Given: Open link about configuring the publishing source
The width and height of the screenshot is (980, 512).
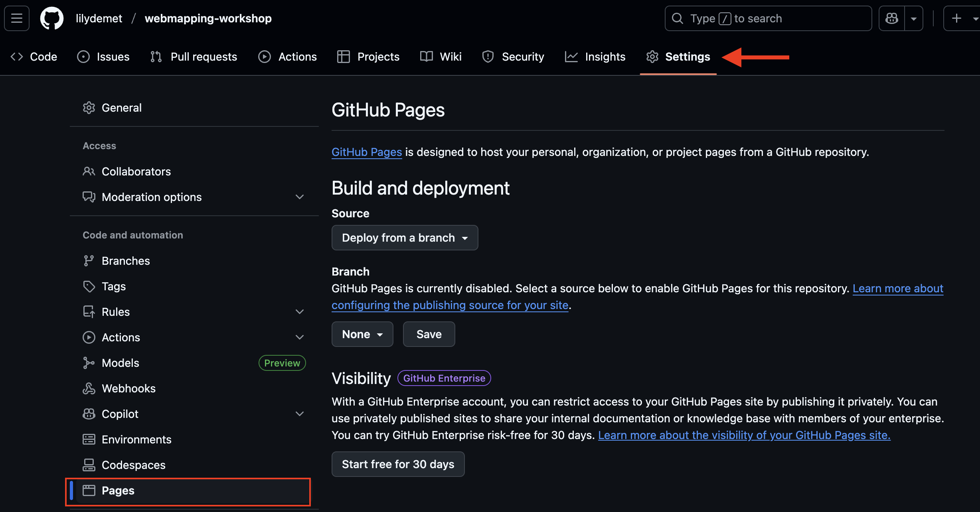Looking at the screenshot, I should [450, 305].
